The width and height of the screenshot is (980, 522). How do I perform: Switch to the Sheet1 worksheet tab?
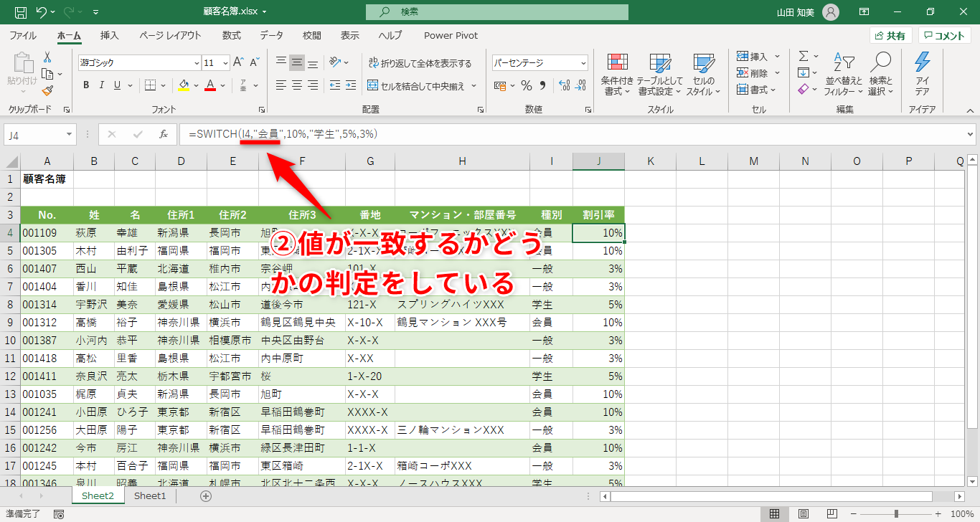point(150,496)
